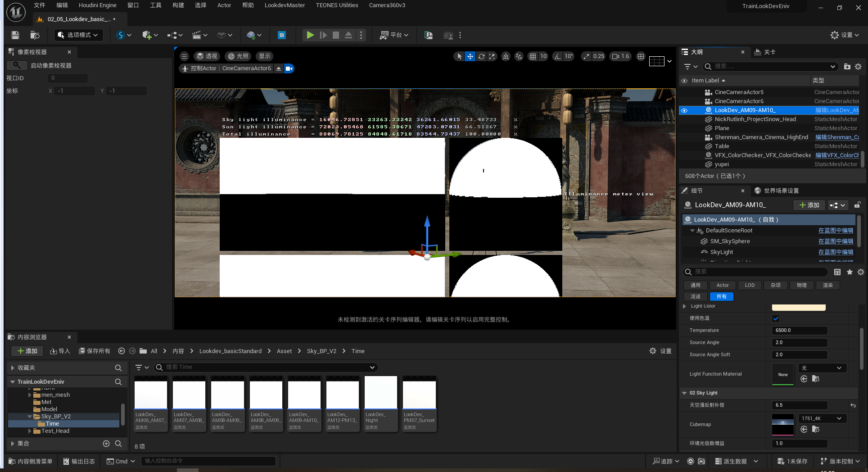Click 保存所有 in content browser
This screenshot has width=868, height=472.
pos(95,351)
